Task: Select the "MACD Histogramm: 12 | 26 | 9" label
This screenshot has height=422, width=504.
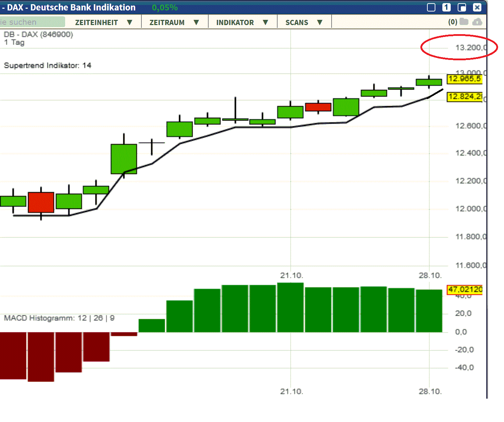Action: [x=59, y=318]
